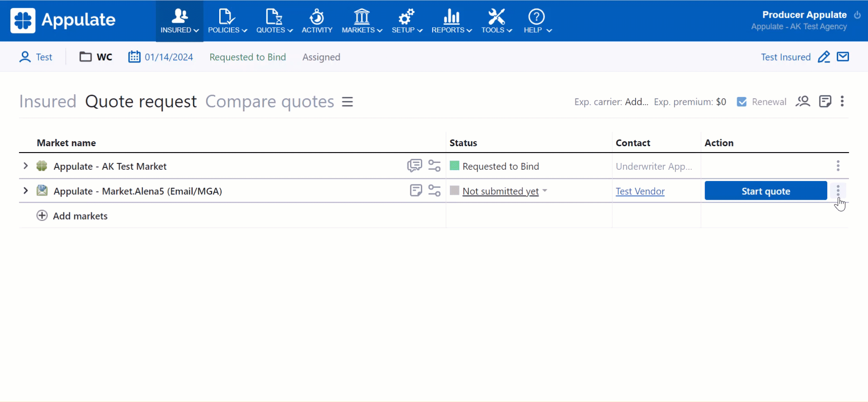Screen dimensions: 868x402
Task: Open the Markets menu
Action: [362, 21]
